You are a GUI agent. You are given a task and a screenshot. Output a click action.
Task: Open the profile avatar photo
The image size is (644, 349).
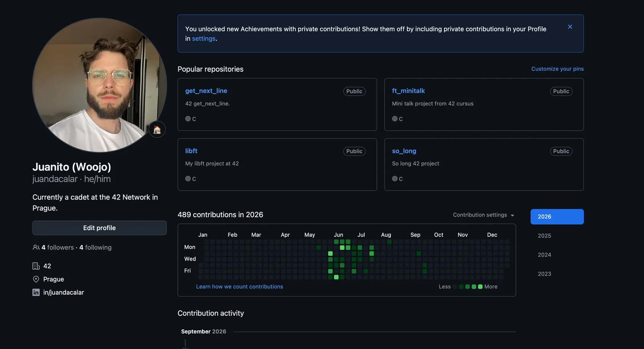click(x=99, y=85)
